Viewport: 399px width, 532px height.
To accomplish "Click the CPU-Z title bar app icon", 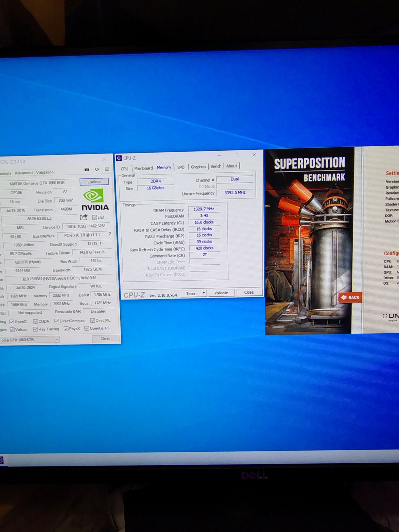I will 119,158.
